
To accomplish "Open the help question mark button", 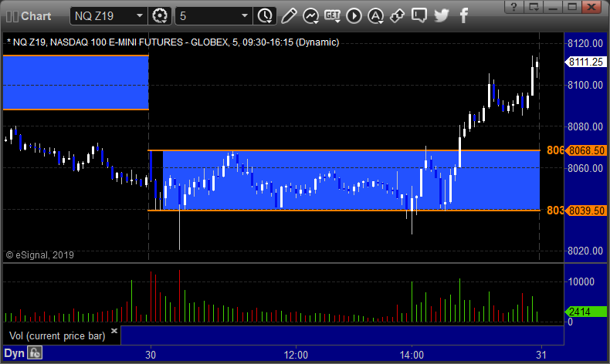I will coord(514,7).
